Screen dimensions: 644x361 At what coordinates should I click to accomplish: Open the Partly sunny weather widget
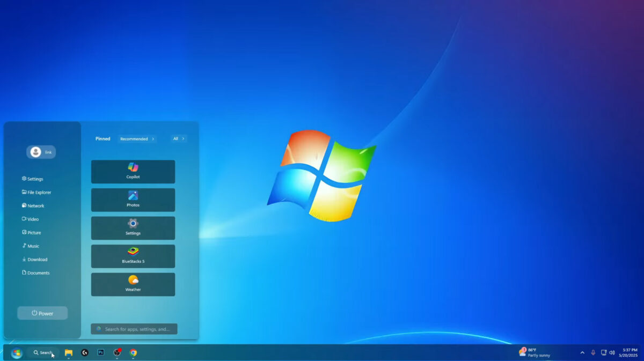click(x=534, y=352)
